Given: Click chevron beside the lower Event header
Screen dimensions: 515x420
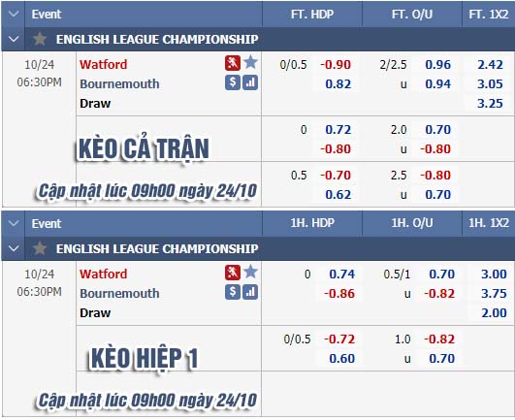Looking at the screenshot, I should [14, 223].
